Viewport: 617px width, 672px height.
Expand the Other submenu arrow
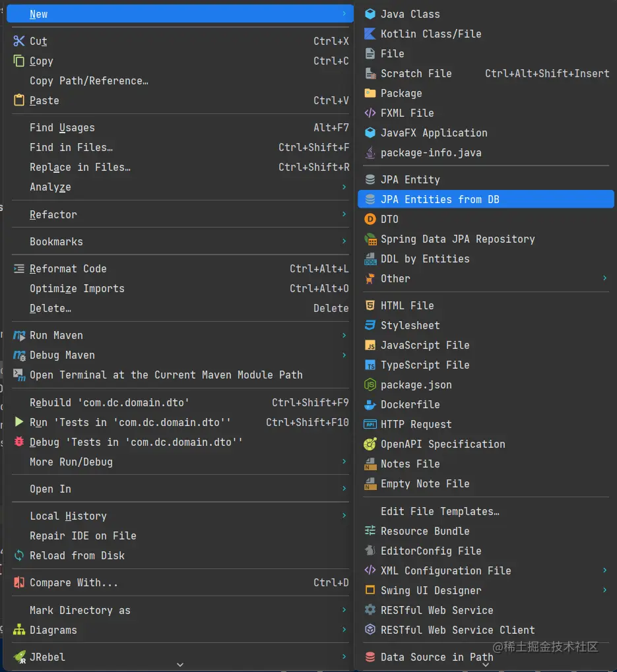(604, 278)
